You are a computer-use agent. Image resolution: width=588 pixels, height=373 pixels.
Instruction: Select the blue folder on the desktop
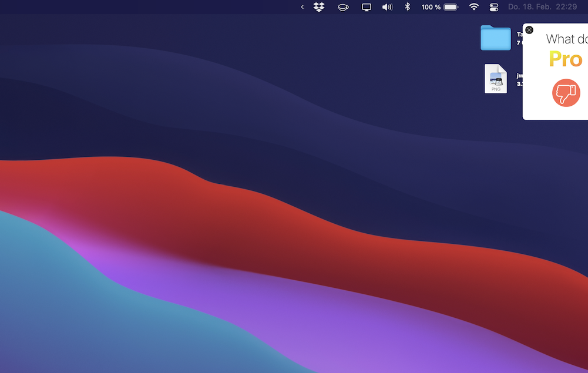(495, 38)
